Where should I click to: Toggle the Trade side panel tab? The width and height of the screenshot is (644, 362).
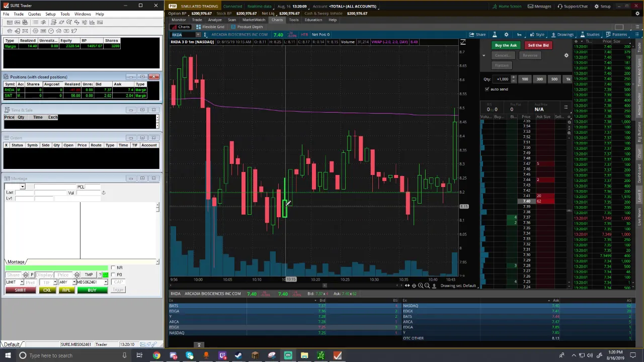(639, 47)
